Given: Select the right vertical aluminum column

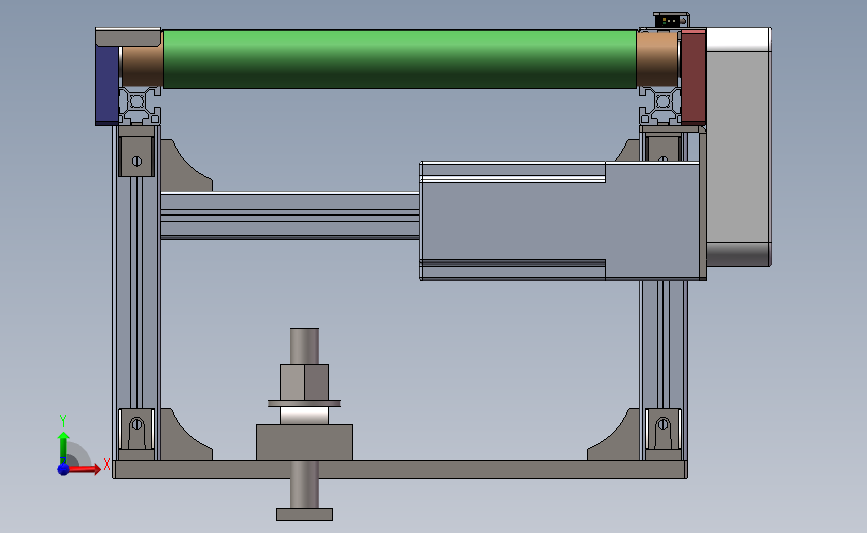Looking at the screenshot, I should click(664, 343).
